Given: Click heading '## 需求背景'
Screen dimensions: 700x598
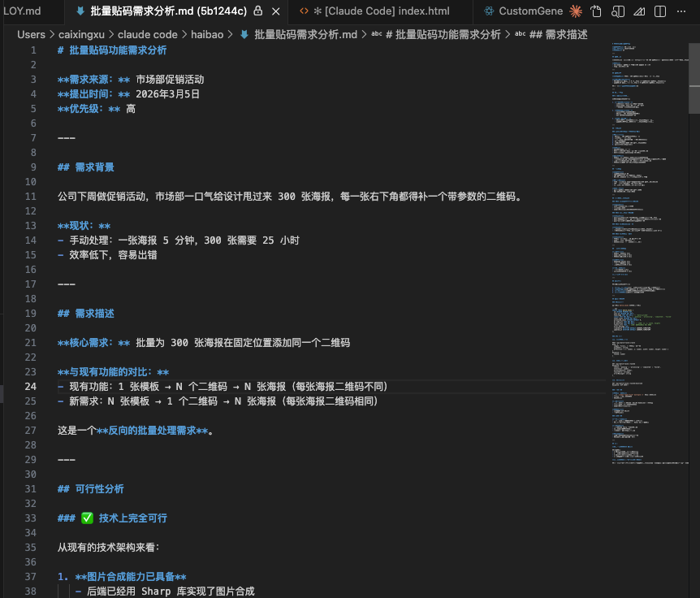Looking at the screenshot, I should [x=86, y=167].
